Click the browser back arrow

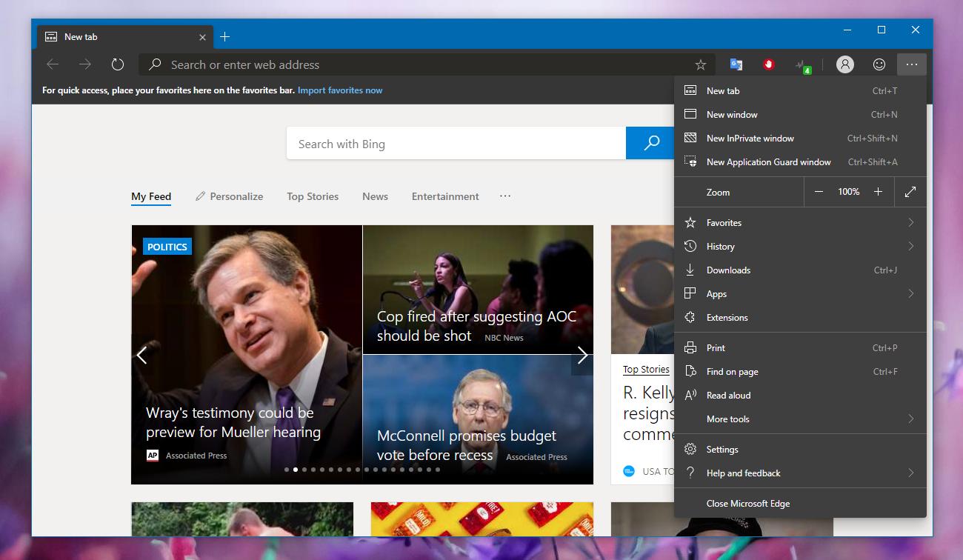(x=53, y=64)
